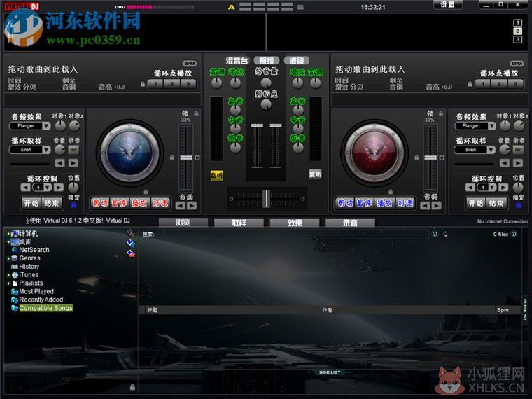Switch to the 视频 video tab

[x=267, y=61]
